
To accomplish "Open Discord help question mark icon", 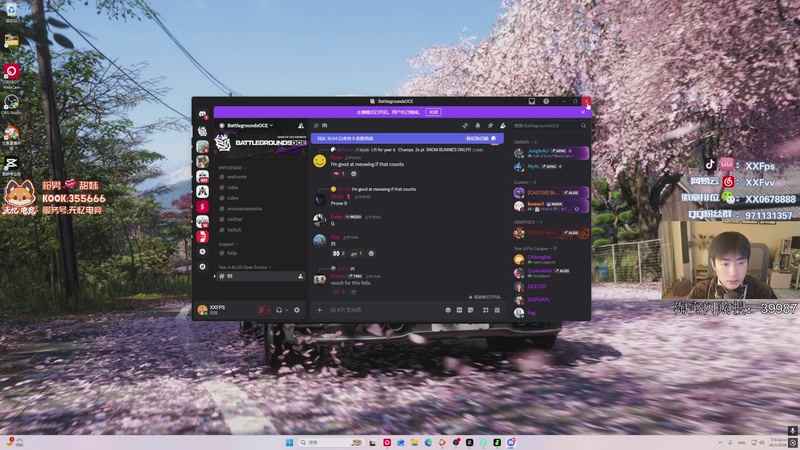I will (546, 101).
